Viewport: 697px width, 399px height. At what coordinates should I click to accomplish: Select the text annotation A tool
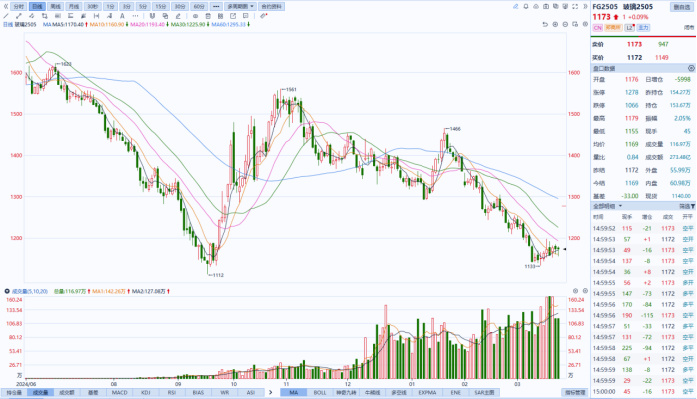122,16
